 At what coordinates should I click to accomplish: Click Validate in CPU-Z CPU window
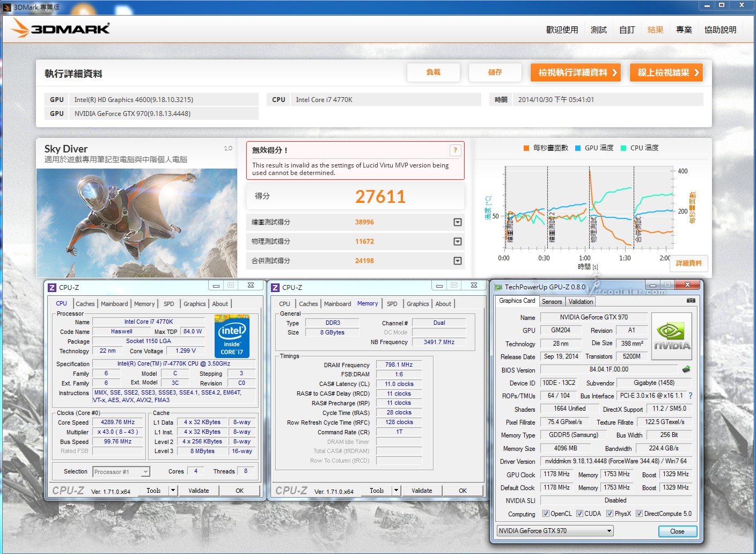coord(199,491)
